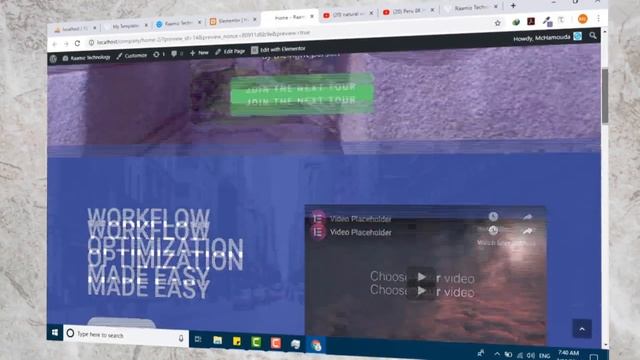This screenshot has height=360, width=640.
Task: Select the Join The Next Tour button
Action: 302,94
